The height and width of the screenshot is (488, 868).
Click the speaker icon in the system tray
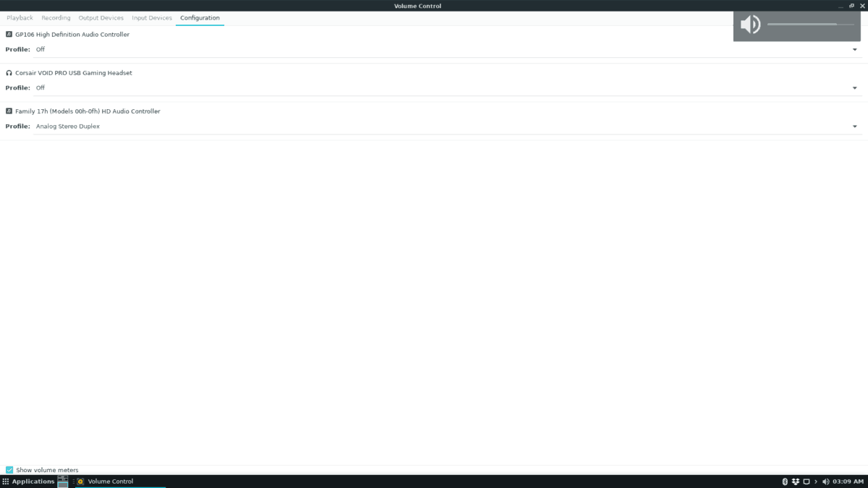tap(825, 481)
